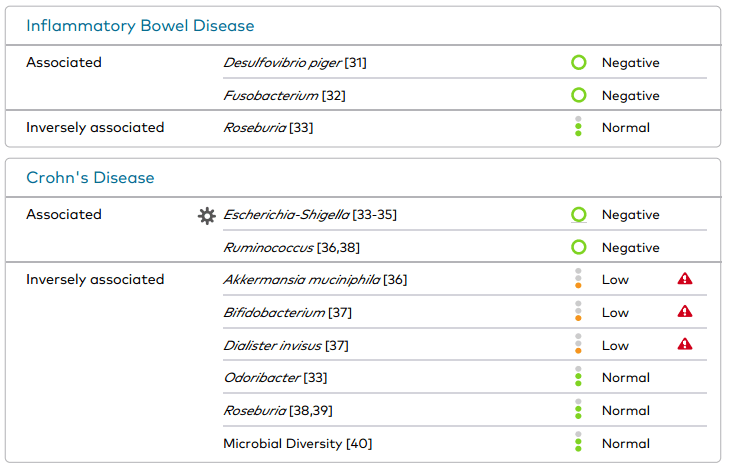Click the Low status text for Dialister invisus
732x476 pixels.
pos(615,345)
